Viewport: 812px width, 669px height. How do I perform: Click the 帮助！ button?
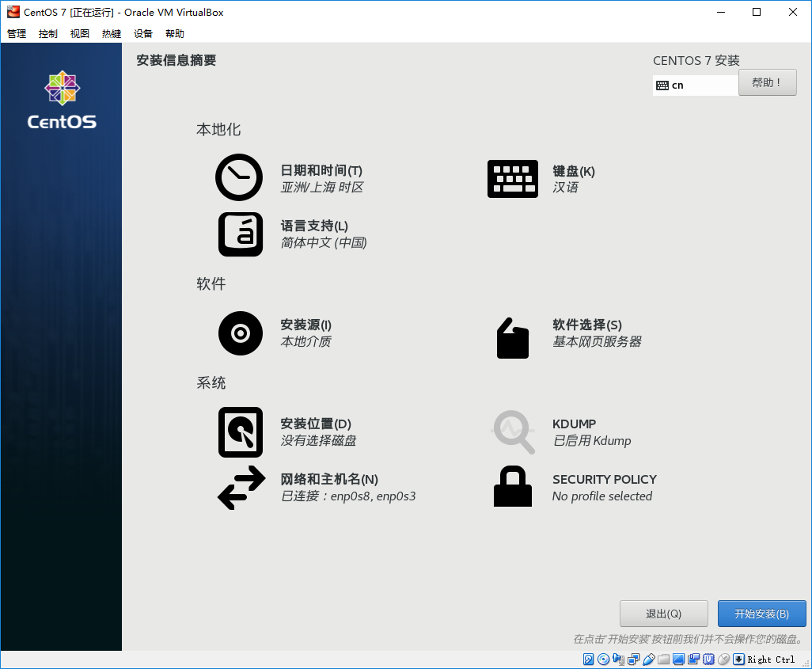767,82
